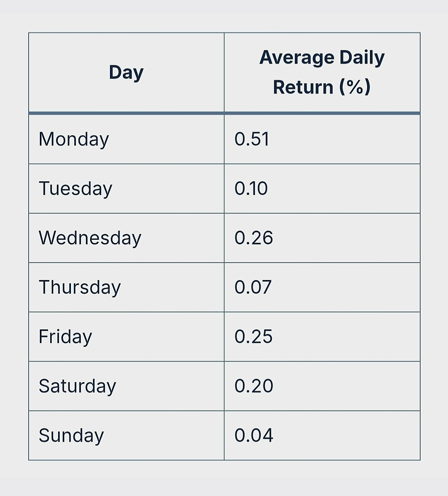Click the 0.51 return value
Screen dimensions: 448x496
click(252, 139)
